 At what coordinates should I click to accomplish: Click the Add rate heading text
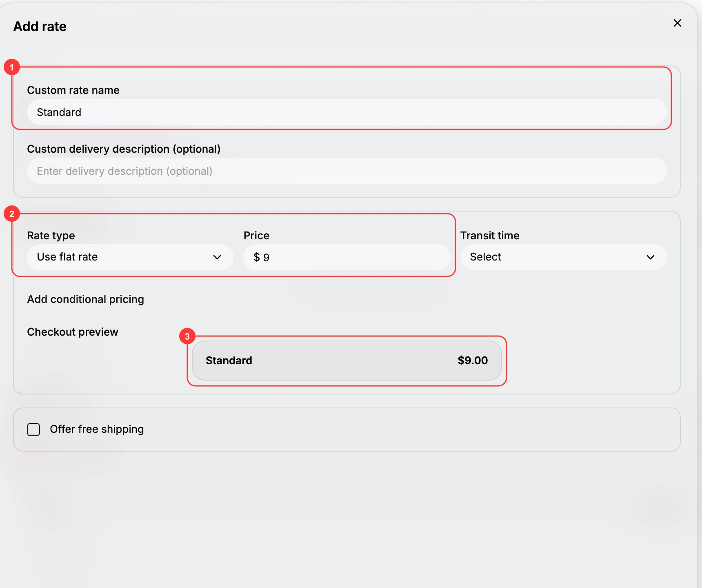[x=40, y=27]
